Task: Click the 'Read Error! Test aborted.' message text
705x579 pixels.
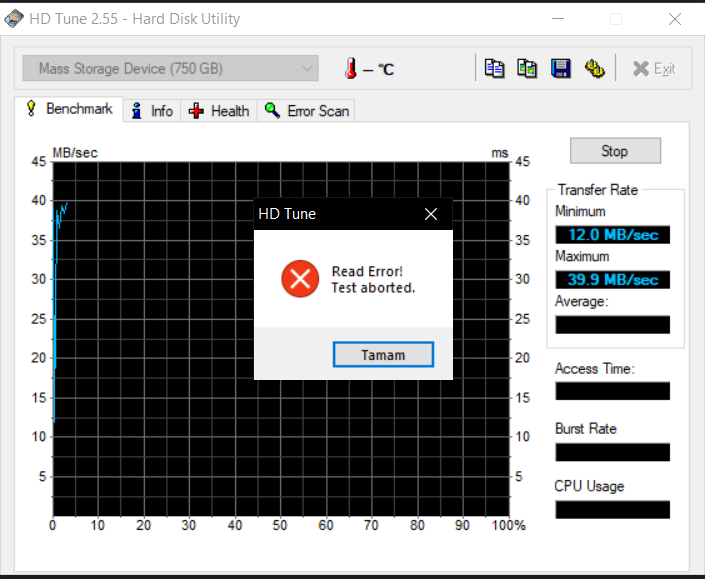Action: coord(373,280)
